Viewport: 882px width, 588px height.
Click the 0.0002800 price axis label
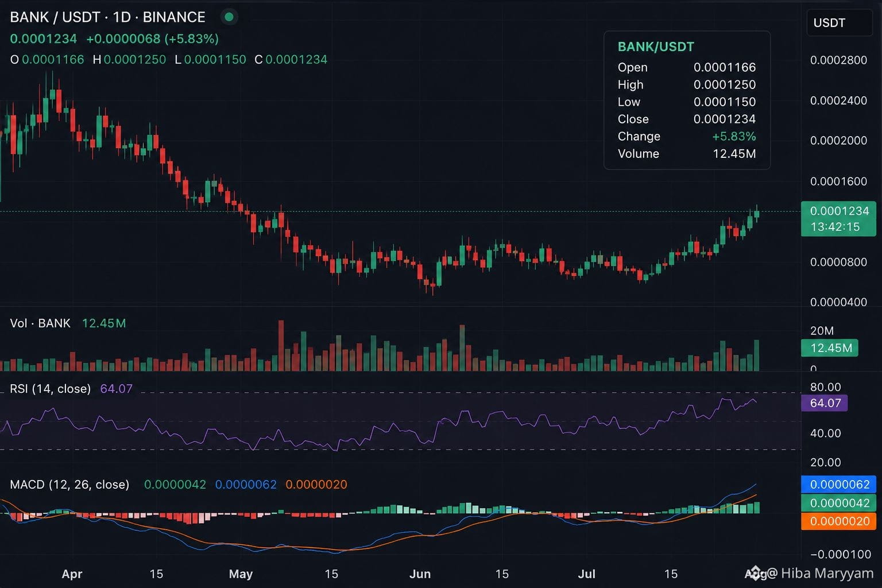[838, 60]
